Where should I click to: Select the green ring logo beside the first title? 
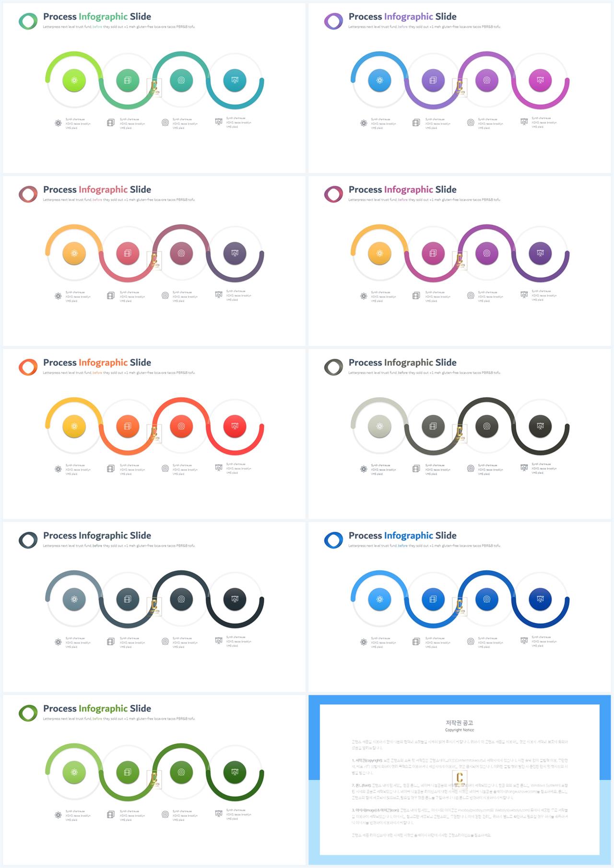28,21
